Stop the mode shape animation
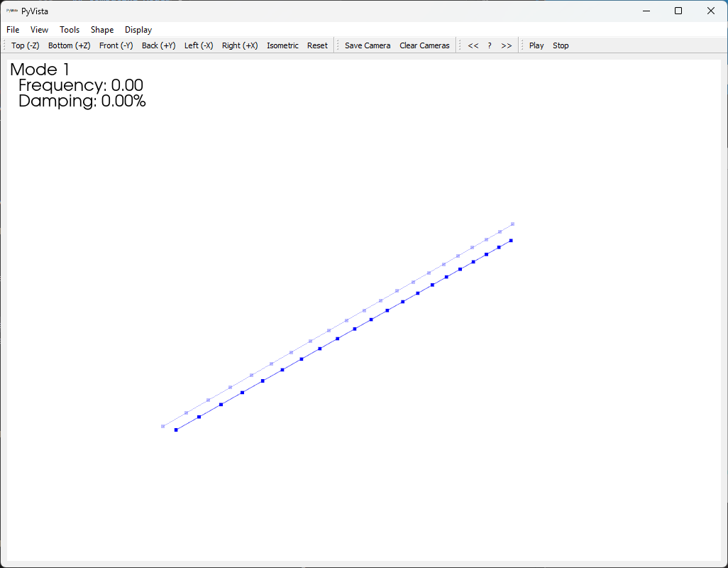 (x=561, y=45)
